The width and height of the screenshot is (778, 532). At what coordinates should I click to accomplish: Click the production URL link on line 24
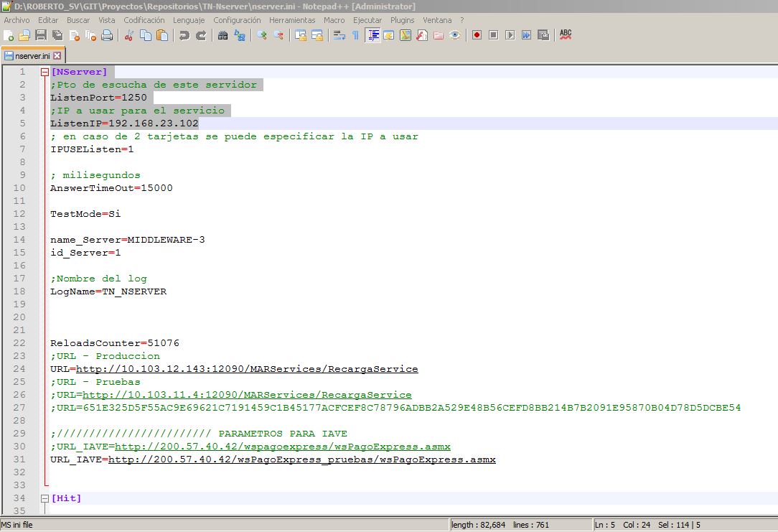coord(247,369)
